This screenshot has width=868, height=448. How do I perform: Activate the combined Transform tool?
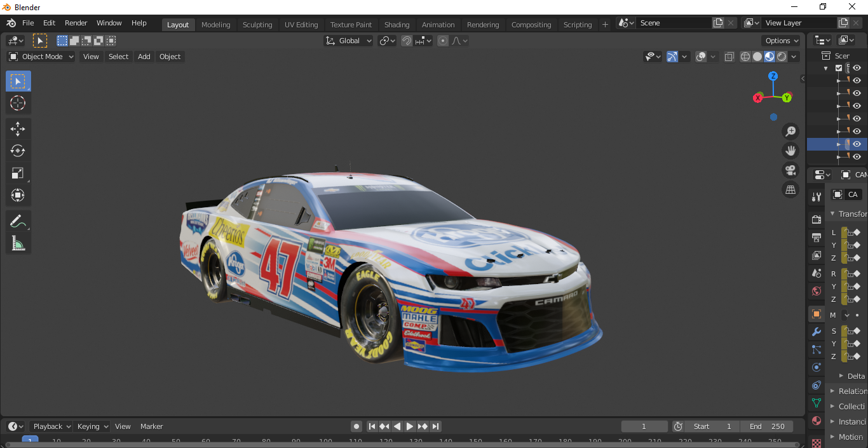18,194
